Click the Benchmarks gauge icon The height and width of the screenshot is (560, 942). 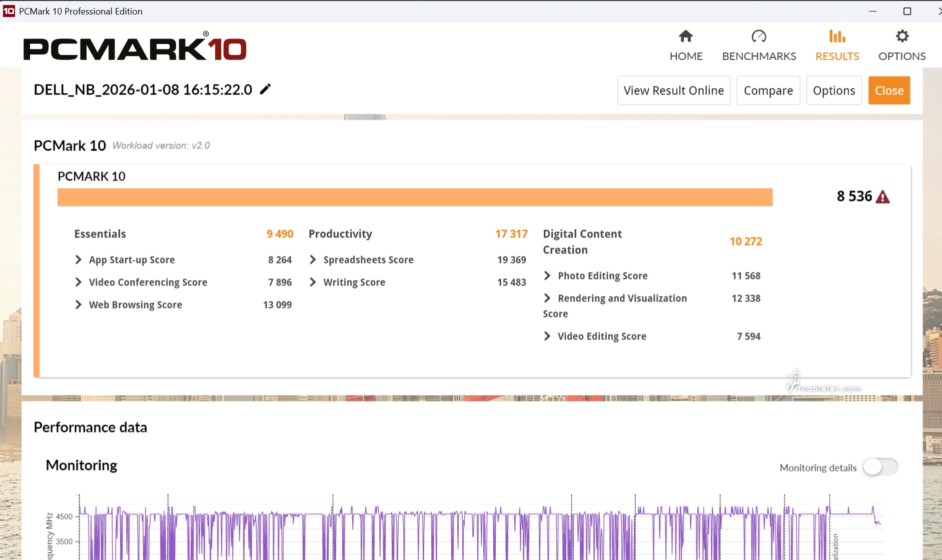point(759,36)
